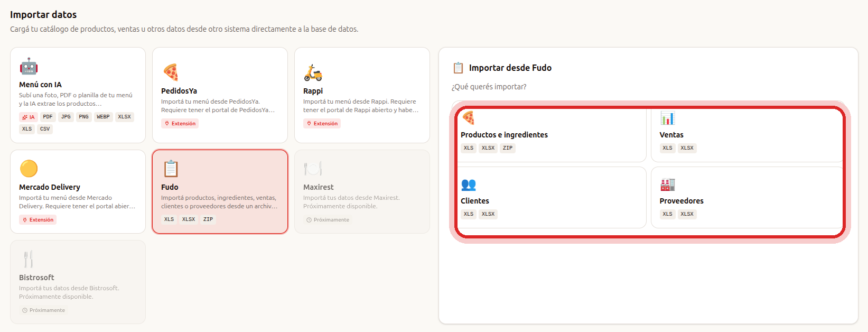Click the factory icon above Proveedores
The height and width of the screenshot is (332, 868).
[x=667, y=185]
